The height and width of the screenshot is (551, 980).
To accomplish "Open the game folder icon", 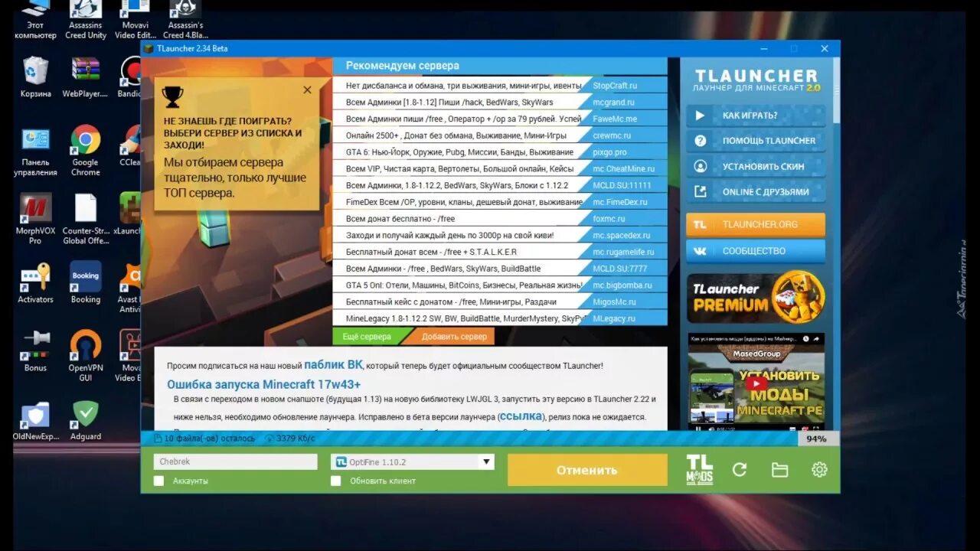I will click(x=779, y=470).
